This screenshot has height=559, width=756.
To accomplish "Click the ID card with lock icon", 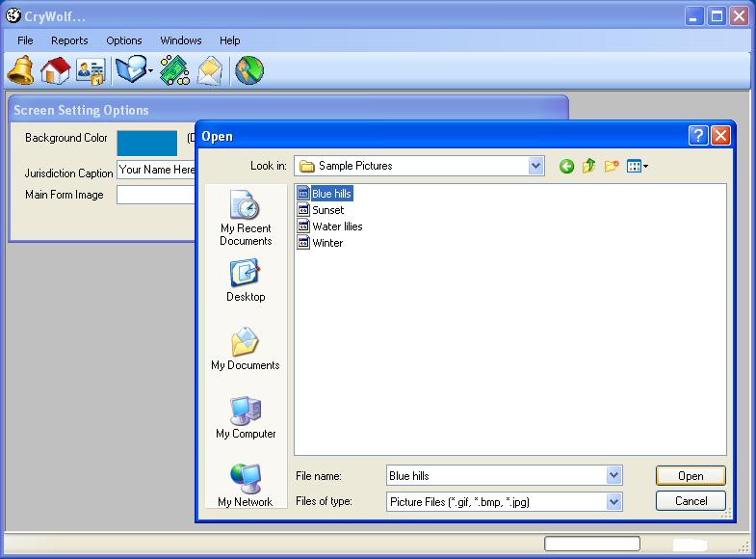I will pyautogui.click(x=91, y=71).
